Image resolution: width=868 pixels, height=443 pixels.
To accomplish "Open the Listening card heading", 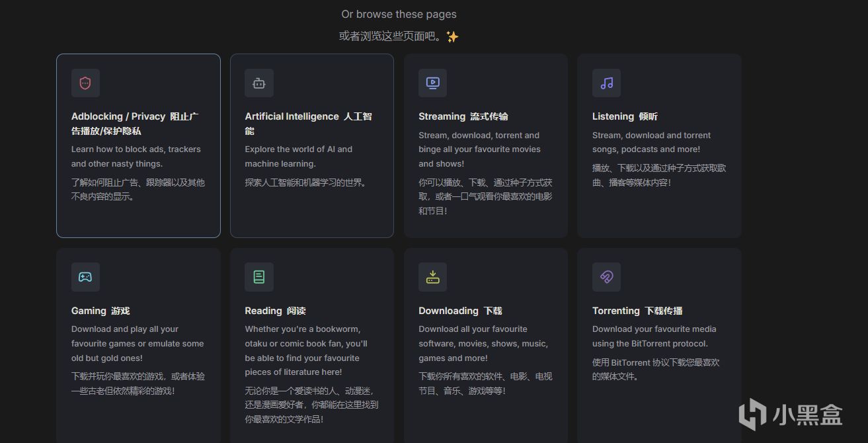I will click(x=625, y=116).
